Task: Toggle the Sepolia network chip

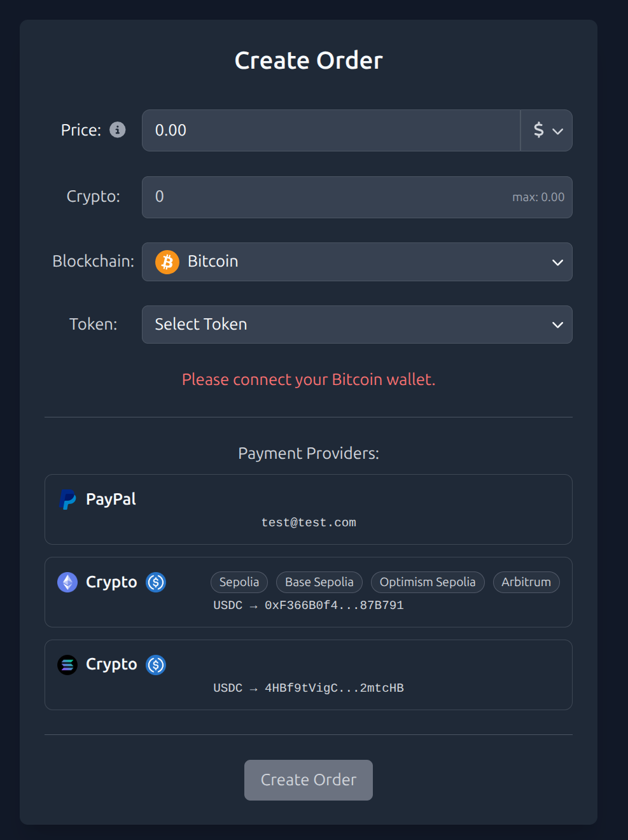Action: 239,582
